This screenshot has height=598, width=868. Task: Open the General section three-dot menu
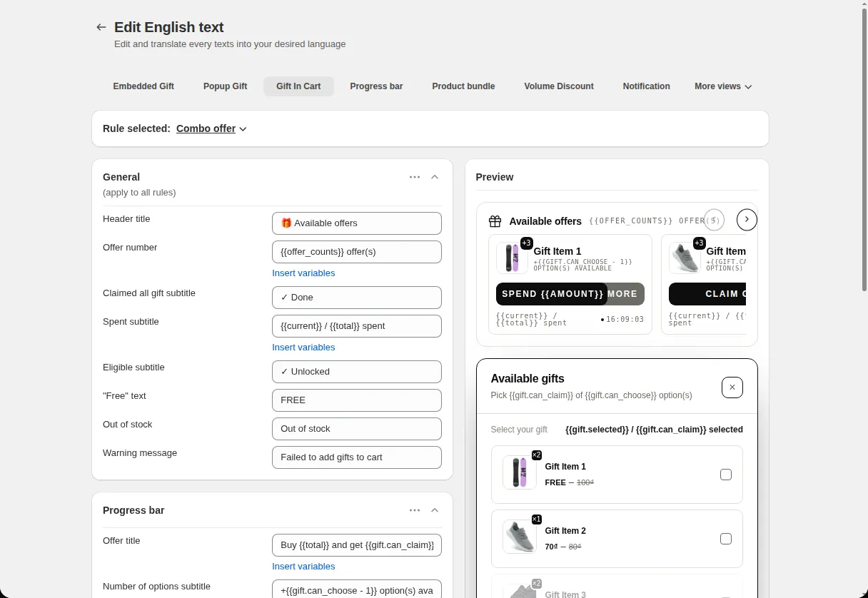415,177
